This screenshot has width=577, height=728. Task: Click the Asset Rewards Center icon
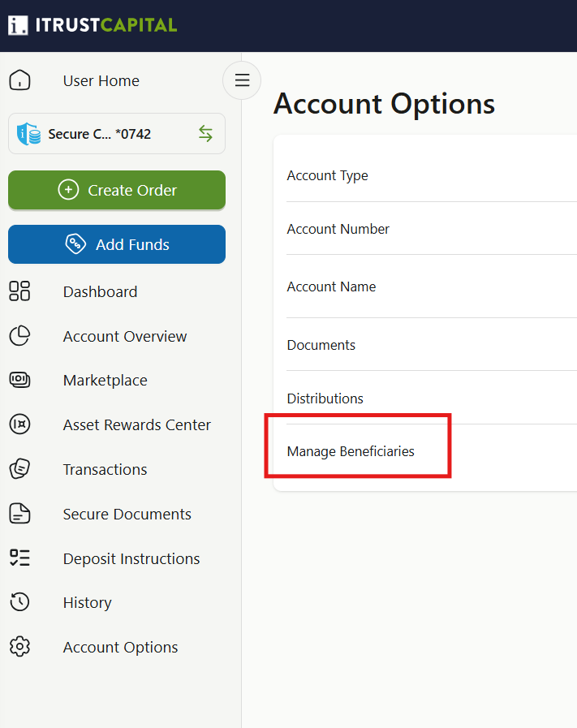[19, 424]
